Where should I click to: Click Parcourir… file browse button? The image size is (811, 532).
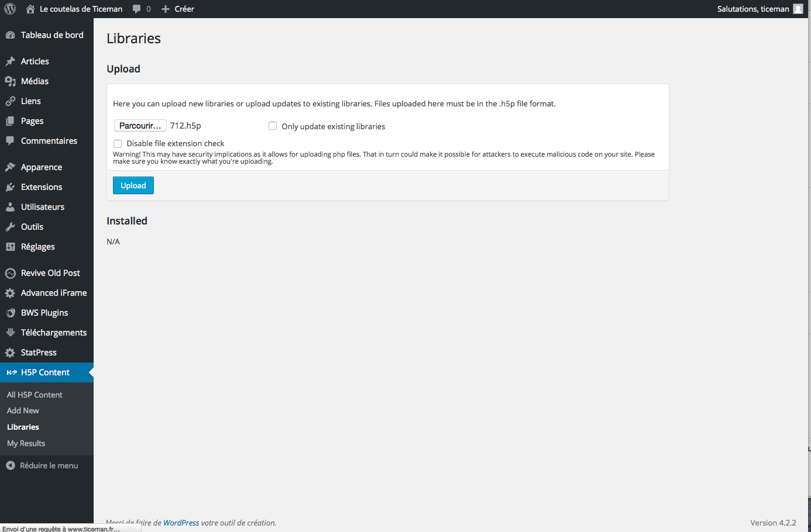(140, 126)
